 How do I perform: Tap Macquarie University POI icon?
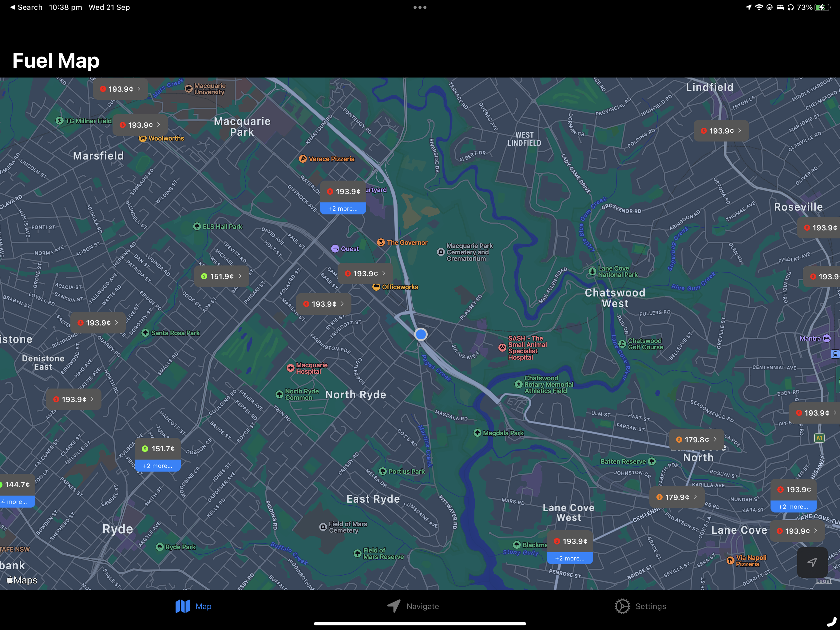pos(188,89)
